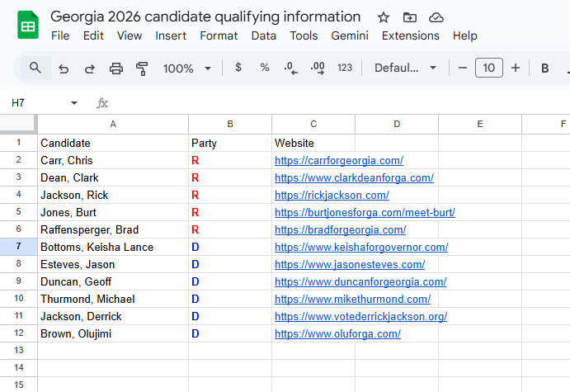Increase font size with plus
This screenshot has height=392, width=570.
[x=515, y=68]
